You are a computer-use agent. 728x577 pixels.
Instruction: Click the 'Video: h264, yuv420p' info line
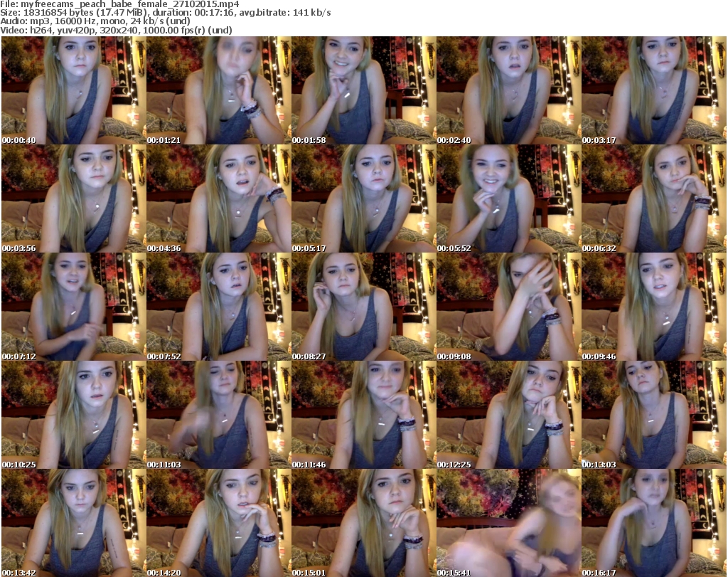click(116, 30)
